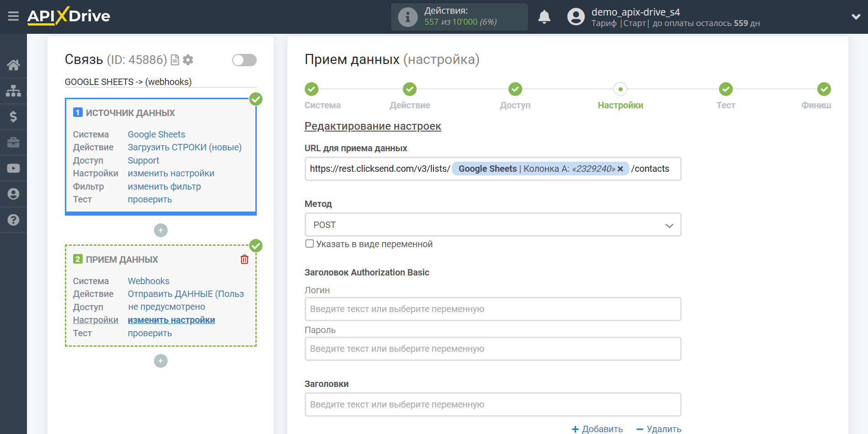Go to the Тест step

point(726,89)
